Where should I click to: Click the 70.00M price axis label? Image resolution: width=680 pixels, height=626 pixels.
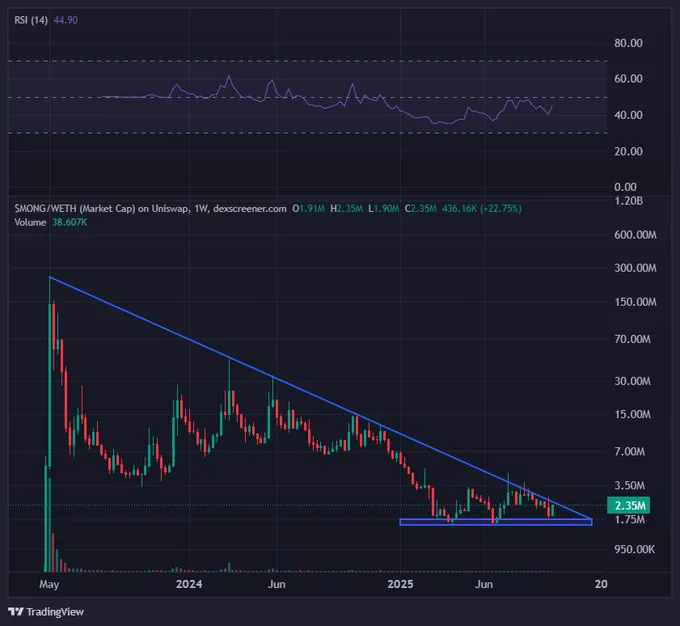click(632, 339)
